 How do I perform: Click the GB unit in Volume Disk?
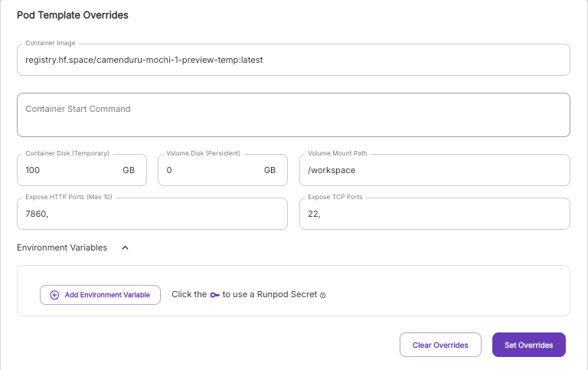(269, 170)
